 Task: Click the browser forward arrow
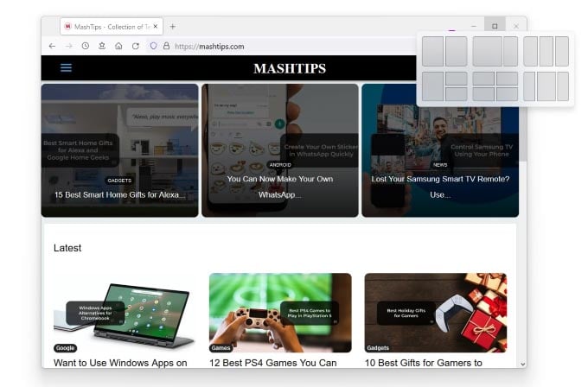click(68, 46)
